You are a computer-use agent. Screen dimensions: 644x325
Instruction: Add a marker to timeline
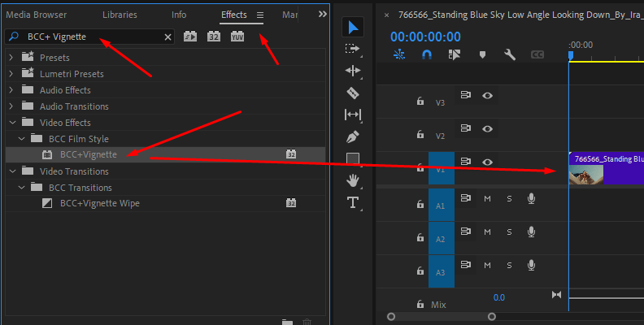tap(482, 54)
